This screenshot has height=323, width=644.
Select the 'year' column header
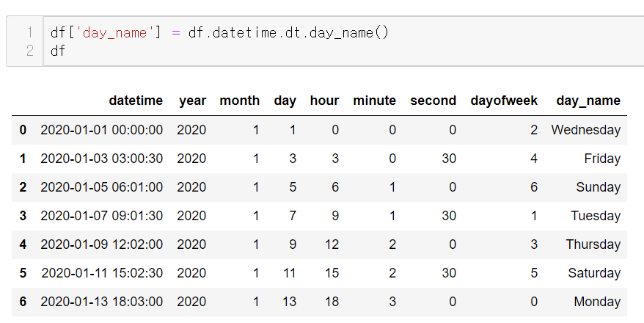coord(192,101)
